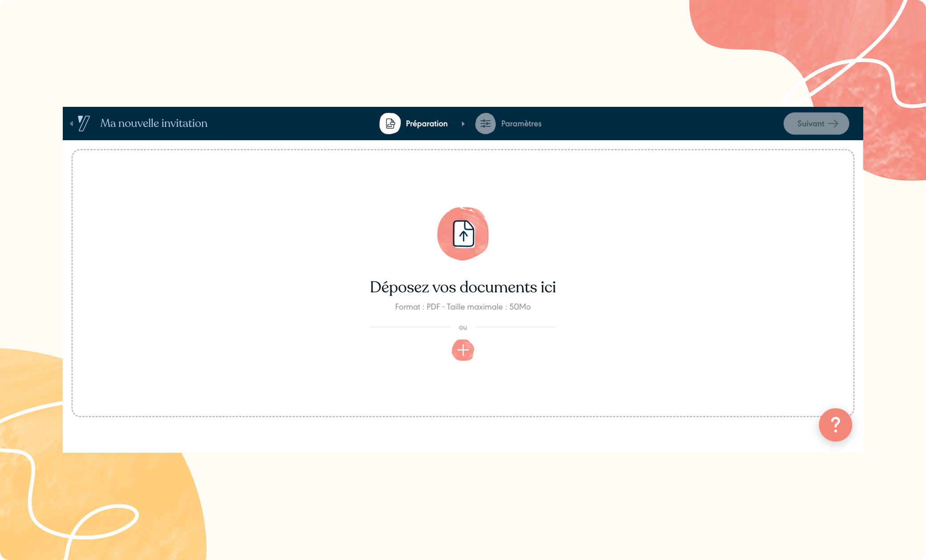
Task: Navigate back using the small left arrow
Action: [x=71, y=123]
